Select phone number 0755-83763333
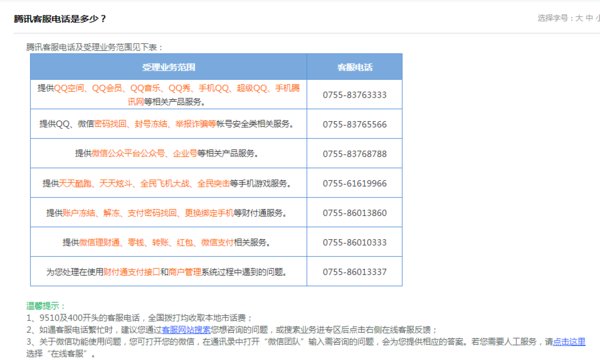The image size is (600, 361). tap(354, 95)
